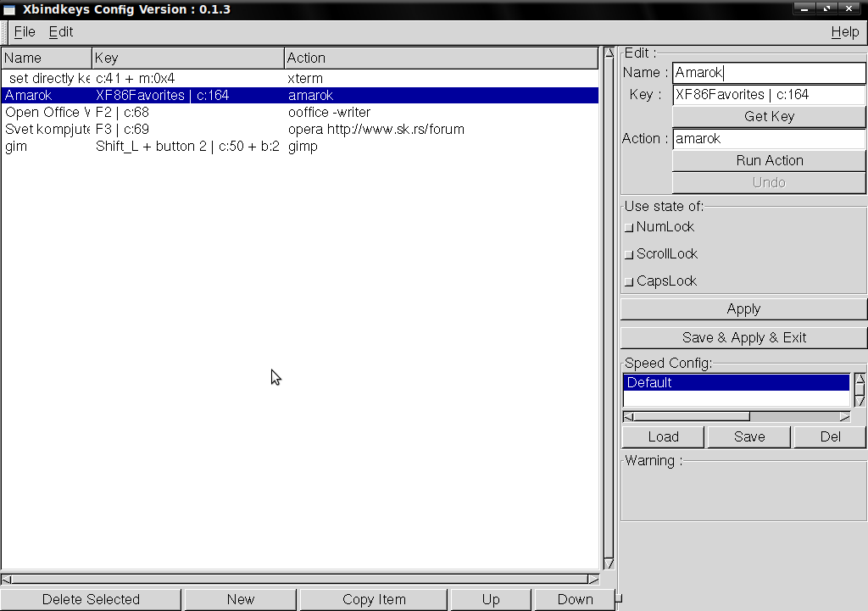Screen dimensions: 868x611
Task: Click the Speed Config scroll-up arrow
Action: click(860, 380)
